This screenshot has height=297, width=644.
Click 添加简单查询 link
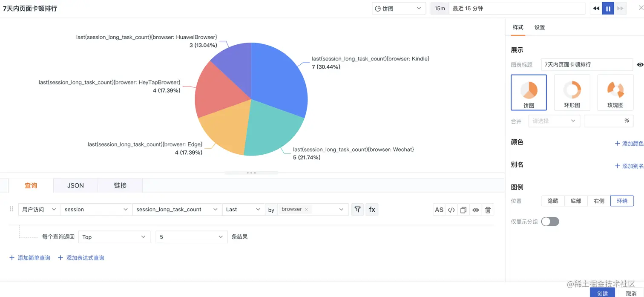[30, 258]
